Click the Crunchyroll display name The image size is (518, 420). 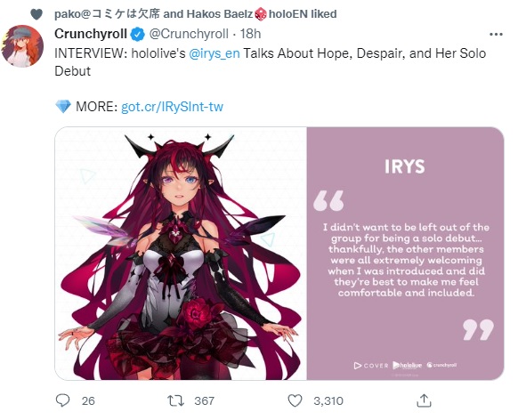(91, 34)
